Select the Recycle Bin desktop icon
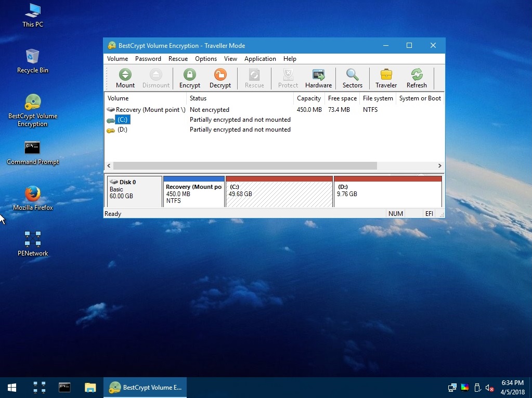Viewport: 532px width, 398px height. [x=33, y=61]
